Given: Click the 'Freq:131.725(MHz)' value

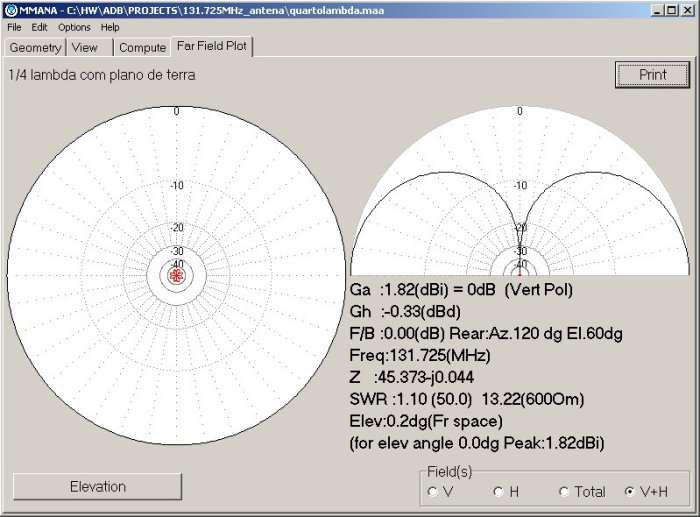Looking at the screenshot, I should tap(420, 355).
